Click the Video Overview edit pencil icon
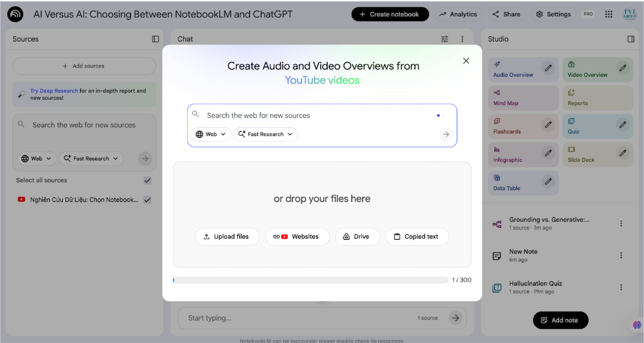 [622, 68]
